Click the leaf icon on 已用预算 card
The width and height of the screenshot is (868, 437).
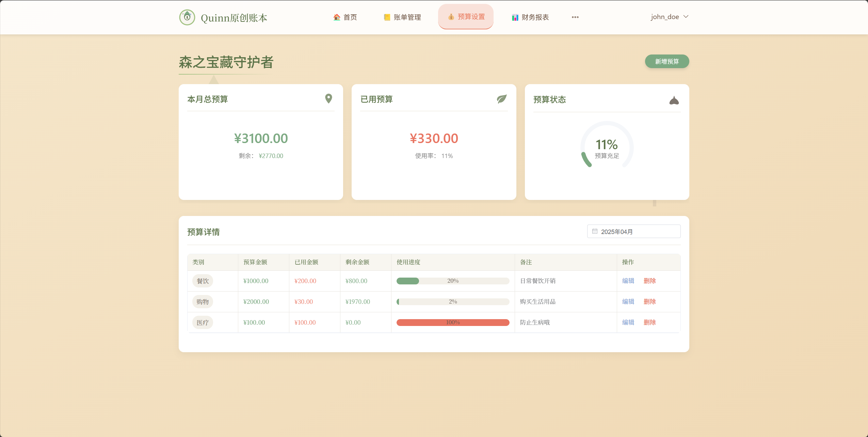(x=501, y=99)
